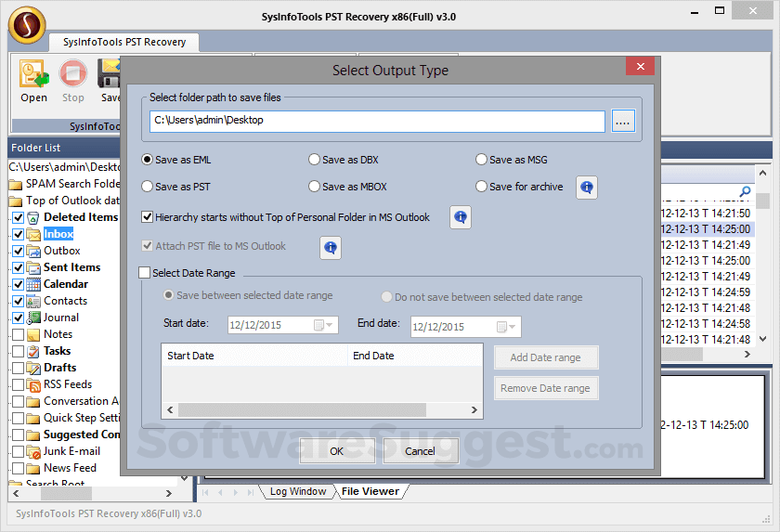The width and height of the screenshot is (780, 532).
Task: Click the Stop toolbar icon
Action: pos(73,73)
